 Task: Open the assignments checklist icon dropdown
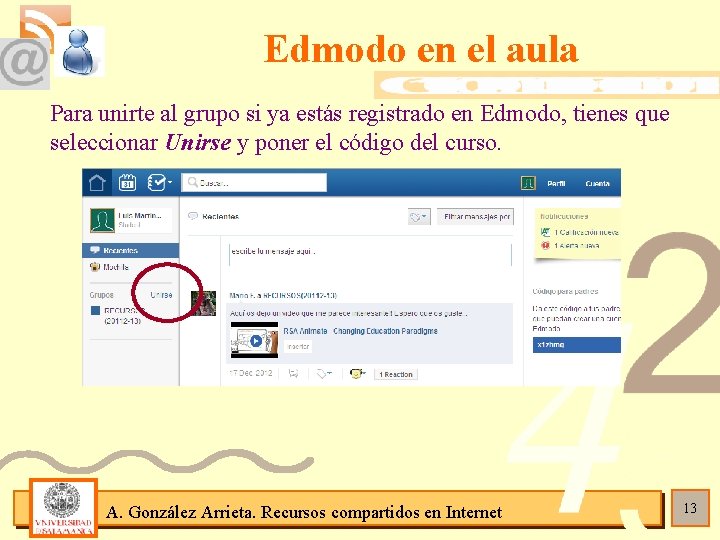pos(159,183)
